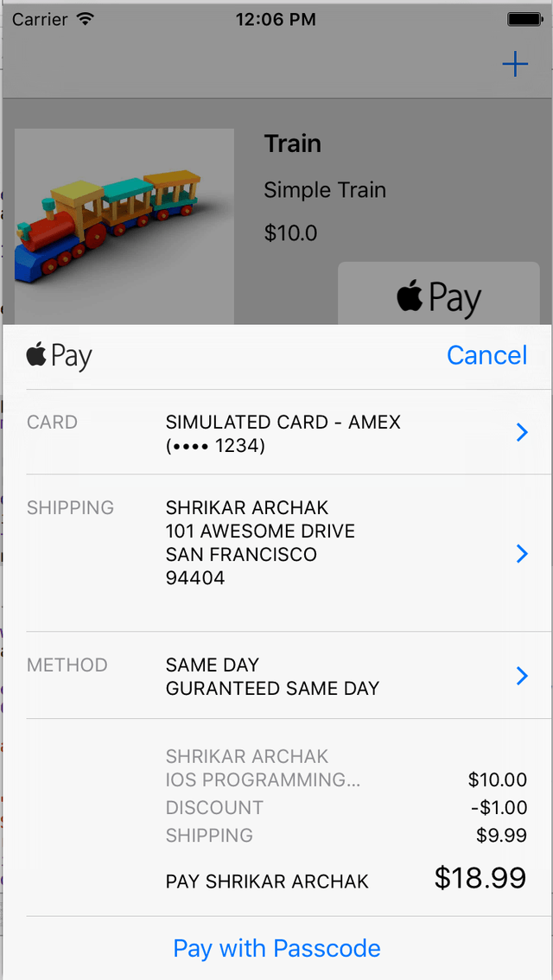Tap the Wi-Fi status icon
The width and height of the screenshot is (553, 980).
pyautogui.click(x=84, y=19)
